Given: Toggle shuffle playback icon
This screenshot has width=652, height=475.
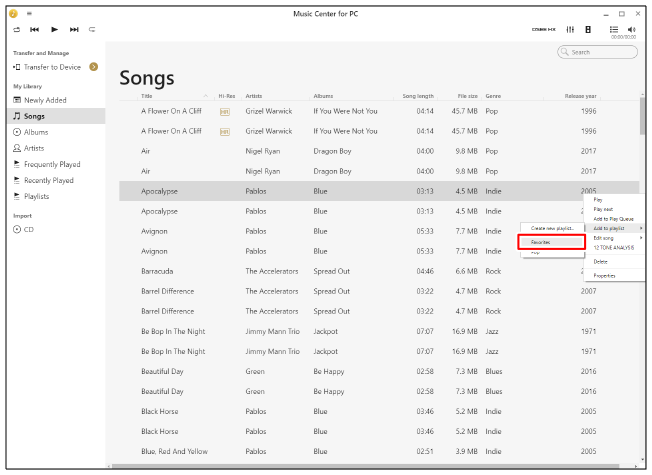Looking at the screenshot, I should point(16,29).
